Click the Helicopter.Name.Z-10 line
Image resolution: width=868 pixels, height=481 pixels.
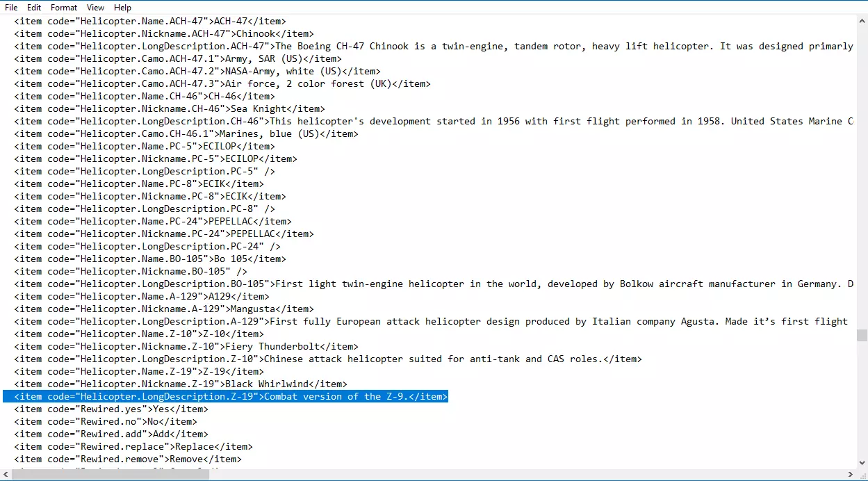(x=139, y=334)
